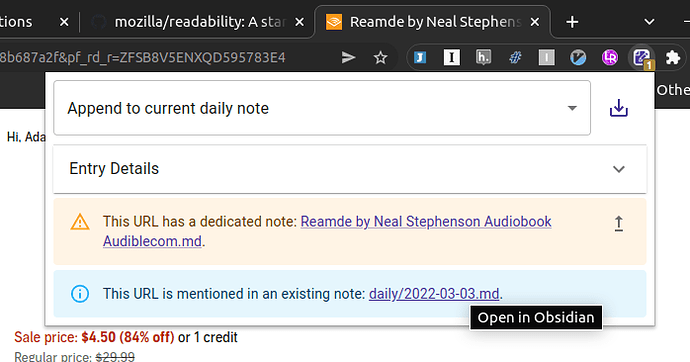Click the gray square extension icon
The height and width of the screenshot is (362, 690).
[547, 58]
